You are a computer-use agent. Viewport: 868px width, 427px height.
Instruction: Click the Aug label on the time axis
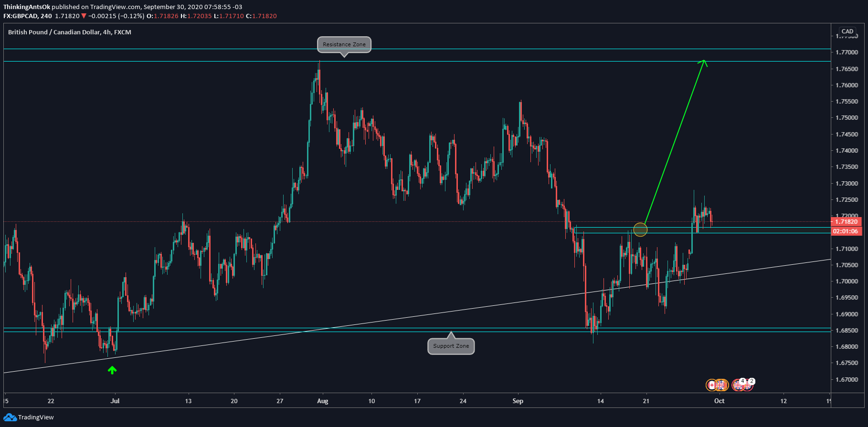click(323, 401)
